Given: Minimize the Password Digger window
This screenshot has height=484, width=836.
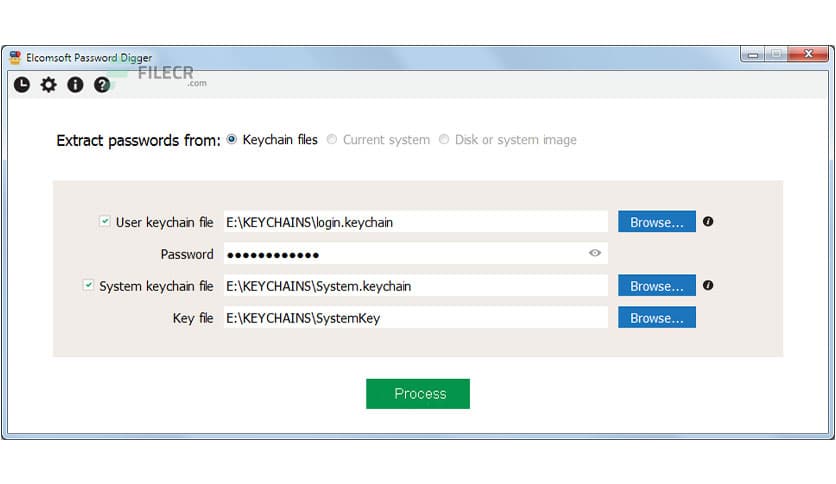Looking at the screenshot, I should click(753, 54).
